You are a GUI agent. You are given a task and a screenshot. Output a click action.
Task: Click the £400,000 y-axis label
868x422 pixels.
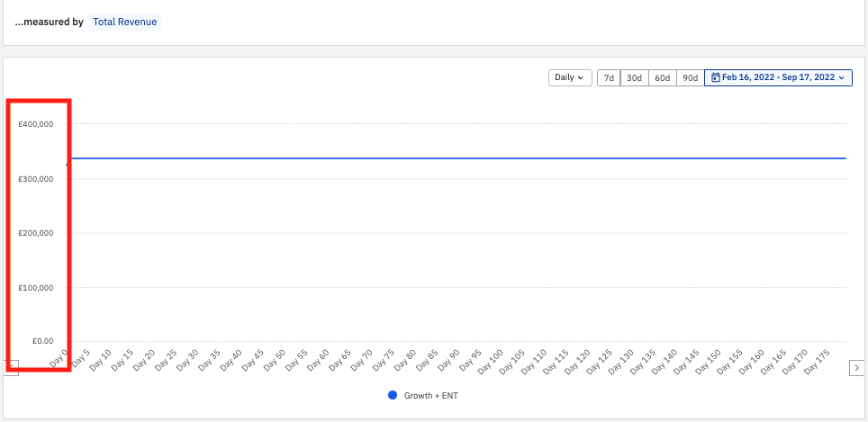click(x=36, y=124)
